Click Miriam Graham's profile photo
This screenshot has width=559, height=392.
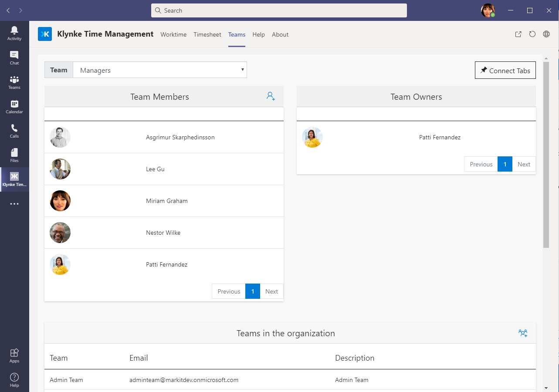point(60,201)
